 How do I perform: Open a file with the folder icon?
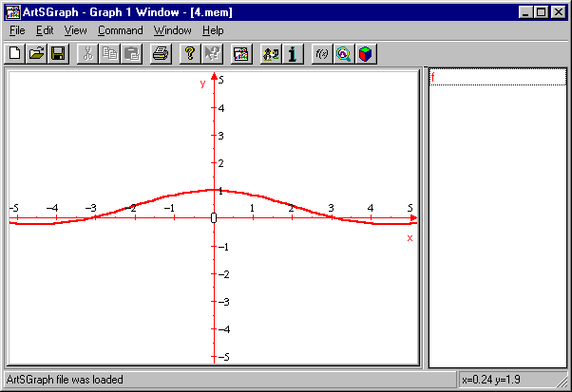click(36, 54)
